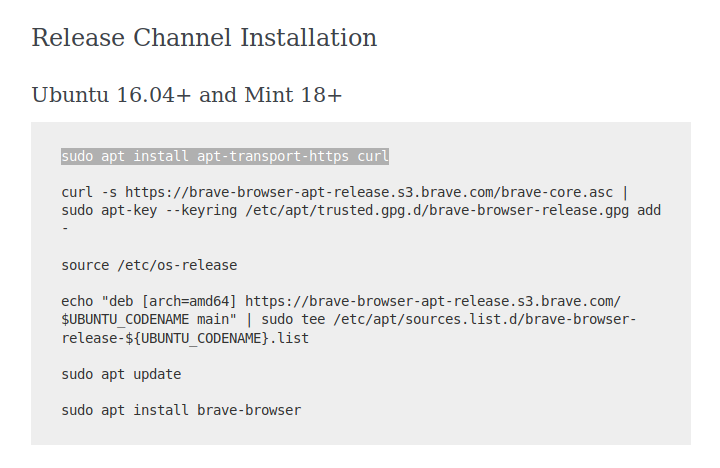Click release-${UBUNTU_CODENAME}.list text
The image size is (720, 468).
pyautogui.click(x=185, y=338)
